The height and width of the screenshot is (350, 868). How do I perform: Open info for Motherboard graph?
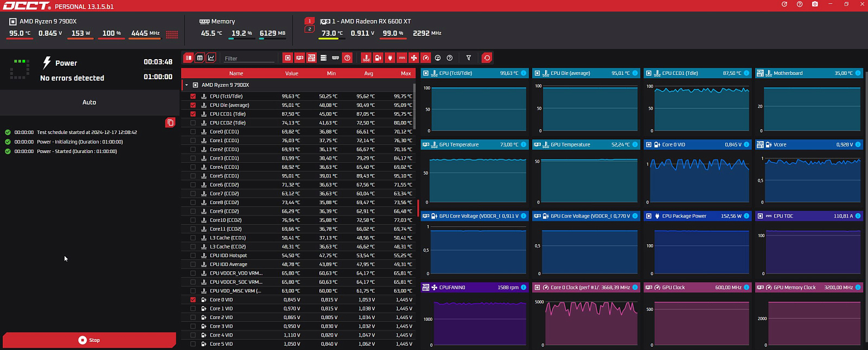pyautogui.click(x=858, y=73)
